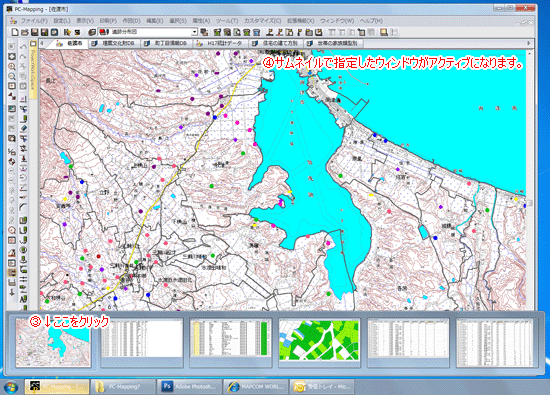Click the tab-strip scroll right arrow
Image resolution: width=550 pixels, height=395 pixels.
[529, 43]
